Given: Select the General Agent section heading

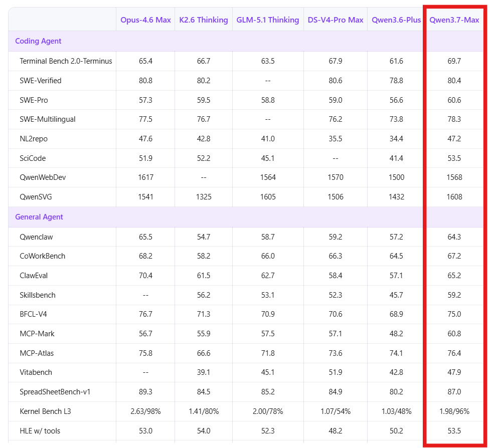Looking at the screenshot, I should pyautogui.click(x=39, y=217).
